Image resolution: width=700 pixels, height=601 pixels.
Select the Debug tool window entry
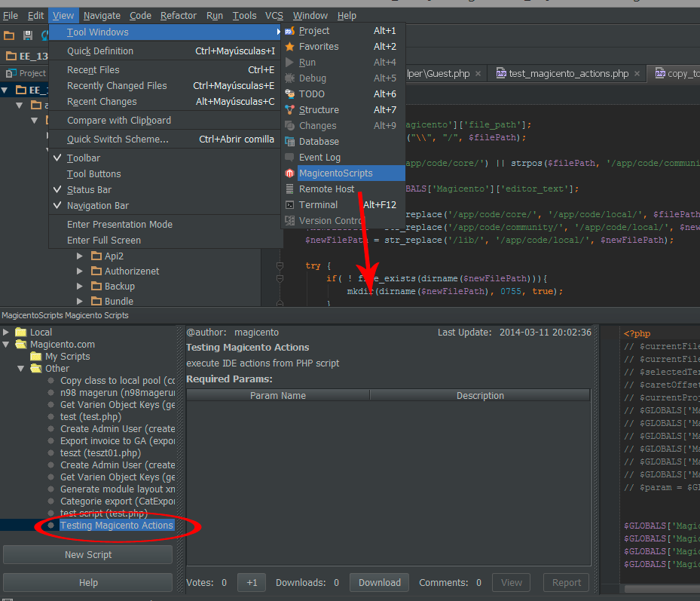coord(343,78)
